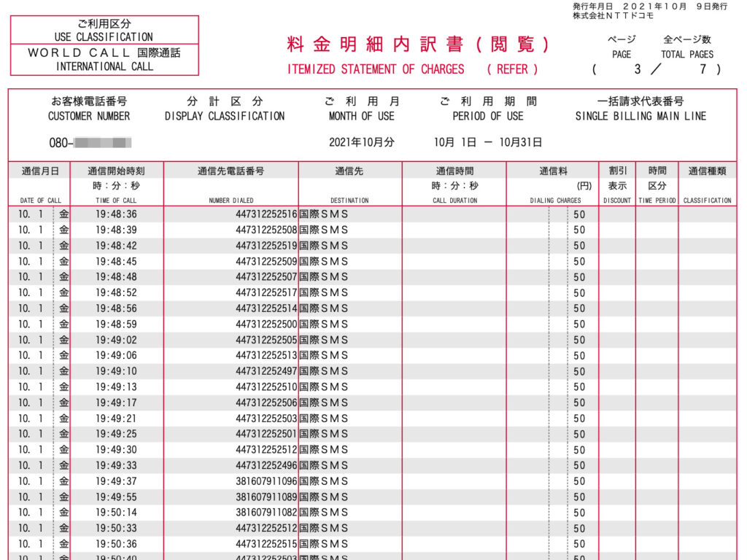This screenshot has height=560, width=747.
Task: Click the 通信月日 DATE OF CALL column header
Action: 40,184
